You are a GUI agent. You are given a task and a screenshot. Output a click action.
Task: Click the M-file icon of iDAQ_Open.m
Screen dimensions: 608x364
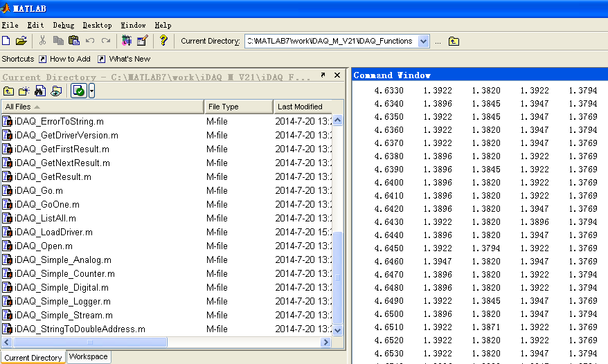[7, 246]
